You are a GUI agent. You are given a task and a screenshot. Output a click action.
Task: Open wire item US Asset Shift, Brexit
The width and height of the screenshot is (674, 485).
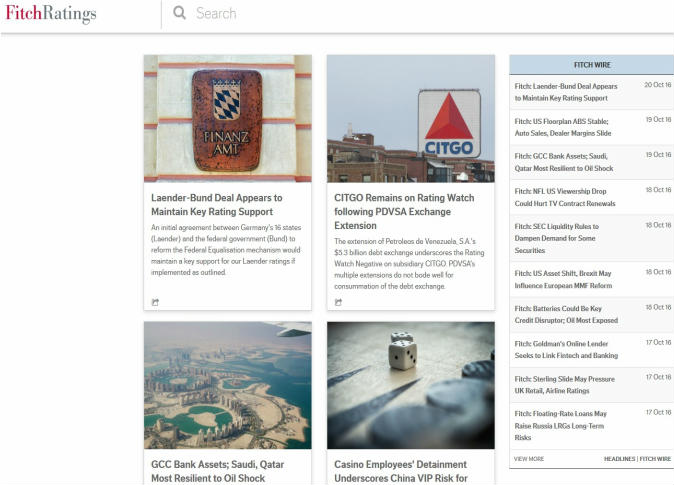pyautogui.click(x=563, y=279)
